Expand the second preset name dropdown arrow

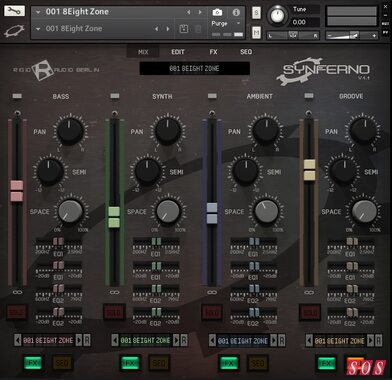(x=38, y=29)
